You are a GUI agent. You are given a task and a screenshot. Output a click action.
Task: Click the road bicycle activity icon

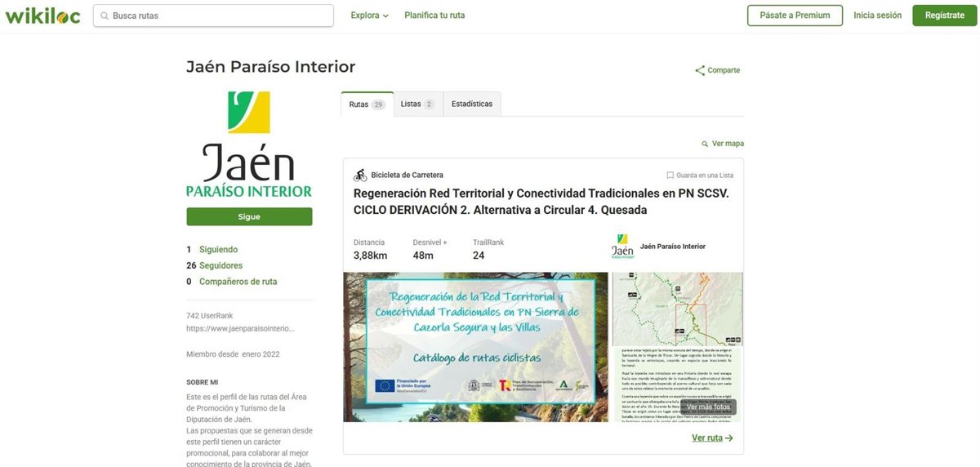[x=360, y=175]
